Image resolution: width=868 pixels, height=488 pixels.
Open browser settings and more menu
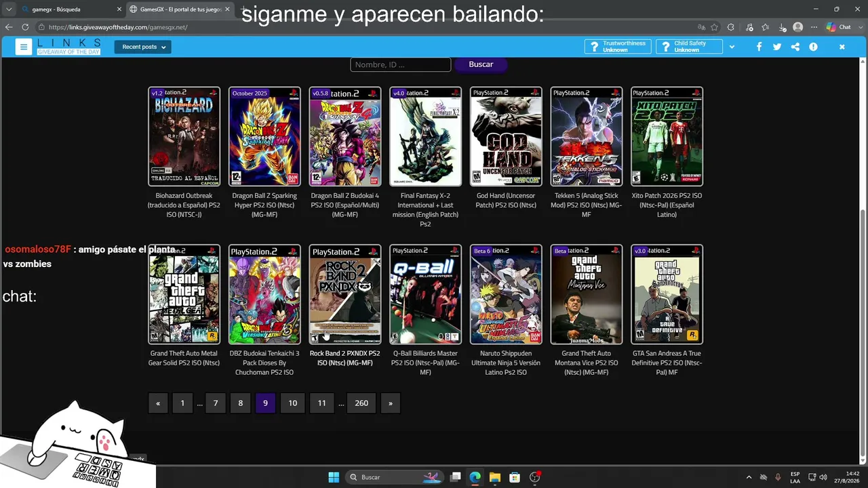pos(814,27)
